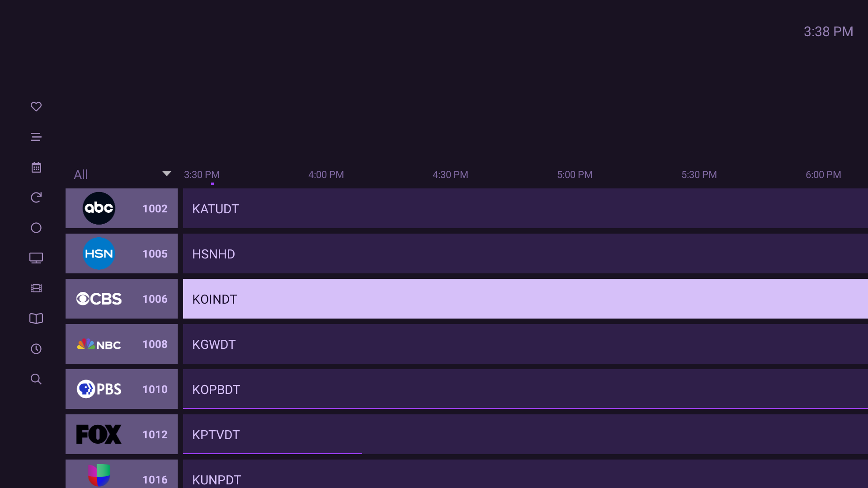Select ABC channel 1002
Screen dimensions: 868x488
(121, 208)
